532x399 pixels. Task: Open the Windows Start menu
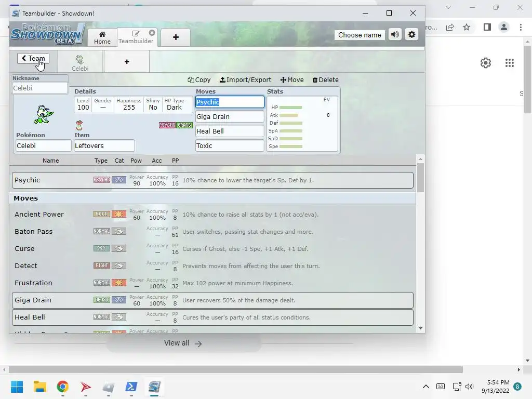(x=17, y=387)
